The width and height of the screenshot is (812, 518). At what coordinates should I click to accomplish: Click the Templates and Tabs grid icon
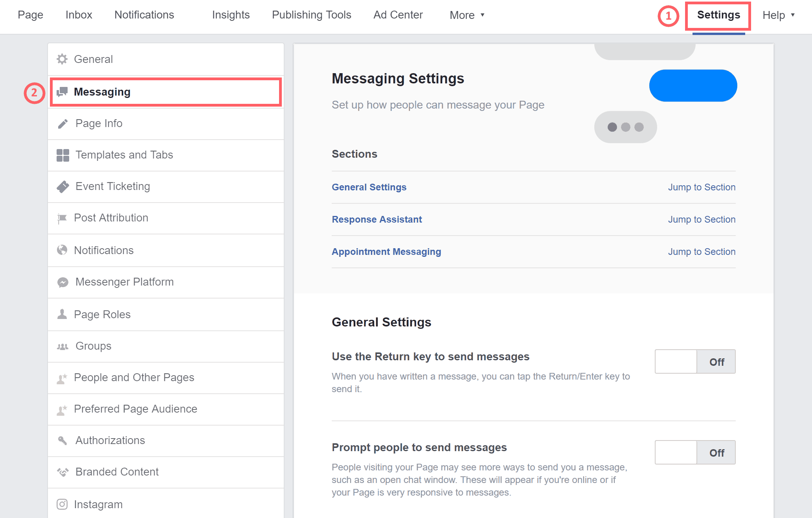tap(62, 155)
